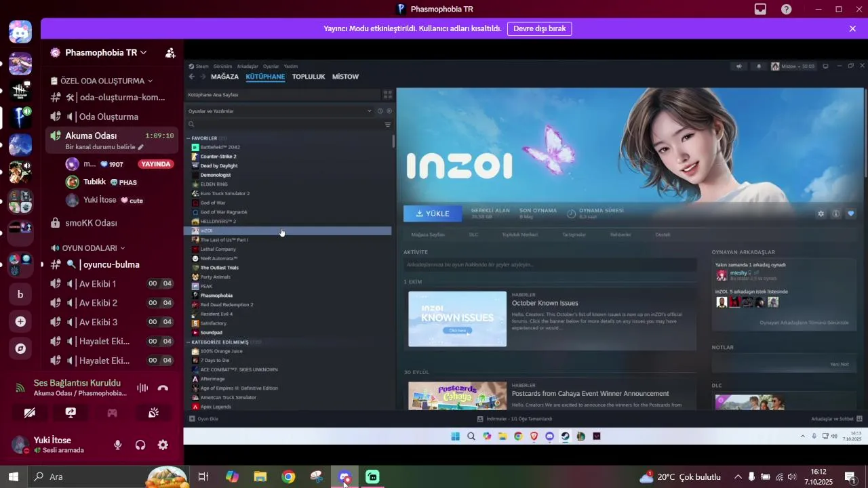The height and width of the screenshot is (488, 868).
Task: Open Discord direct messages home icon
Action: pos(20,32)
